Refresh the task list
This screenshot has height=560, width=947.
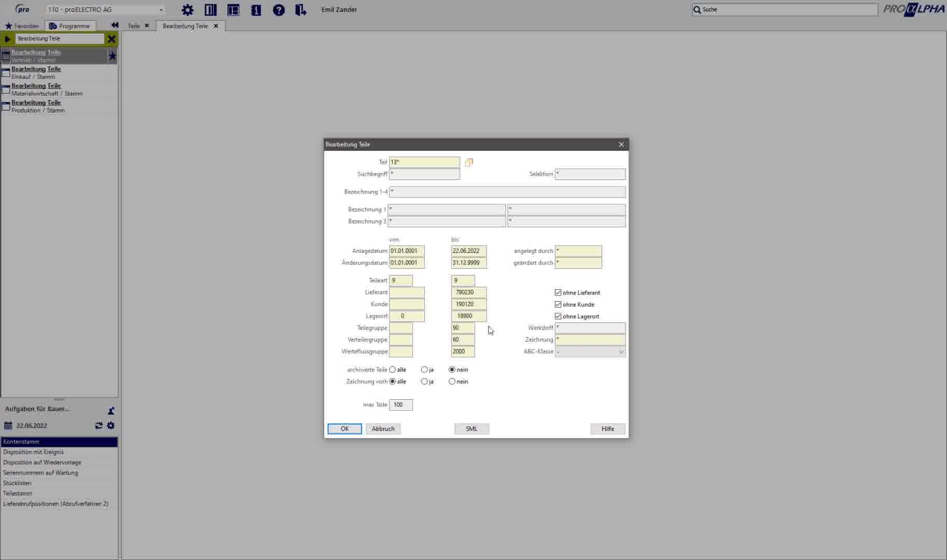99,426
